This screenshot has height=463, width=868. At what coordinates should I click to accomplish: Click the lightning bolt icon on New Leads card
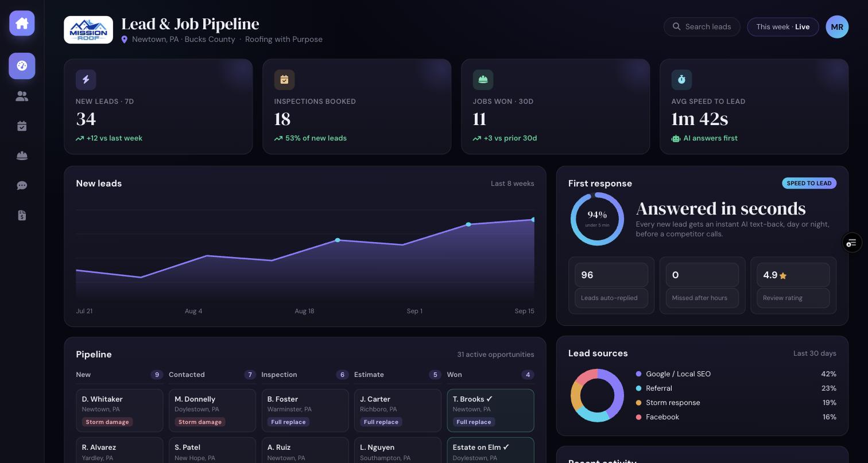point(86,80)
